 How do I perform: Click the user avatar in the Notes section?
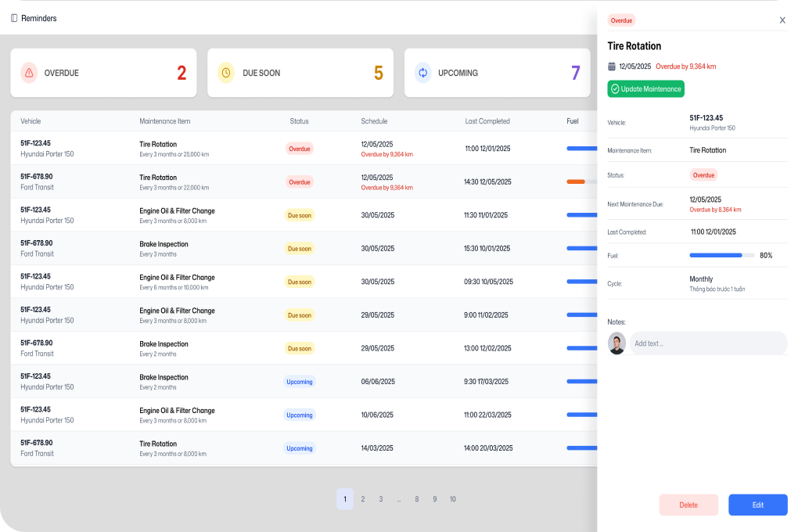pos(616,343)
